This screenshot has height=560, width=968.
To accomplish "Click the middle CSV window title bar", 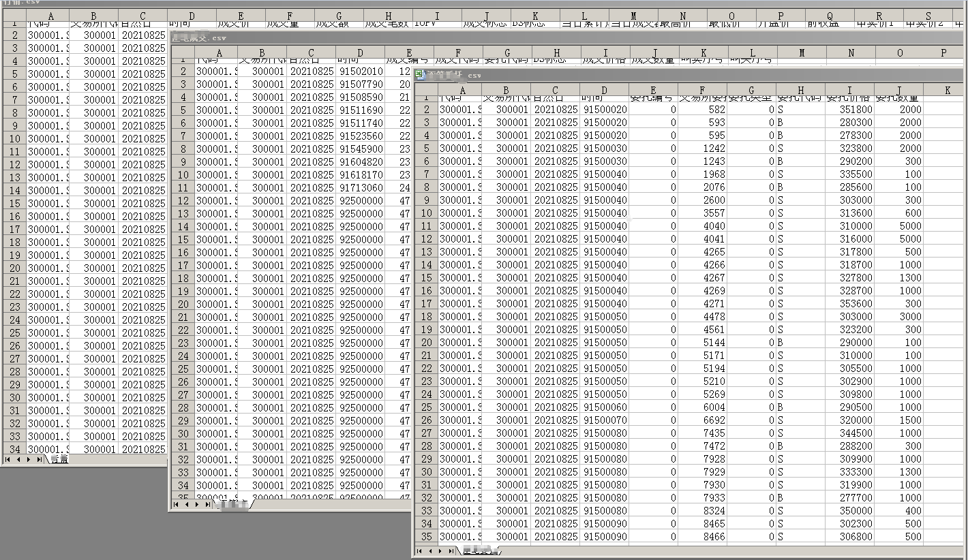I will (x=568, y=38).
